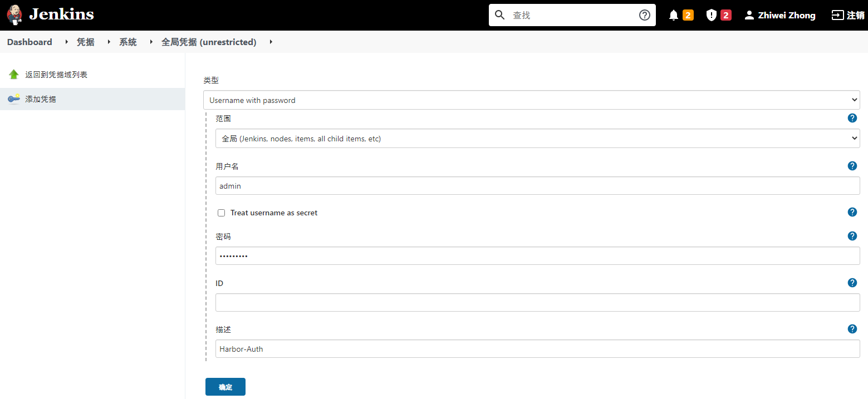Image resolution: width=868 pixels, height=399 pixels.
Task: Click the Jenkins butler logo icon
Action: click(15, 15)
